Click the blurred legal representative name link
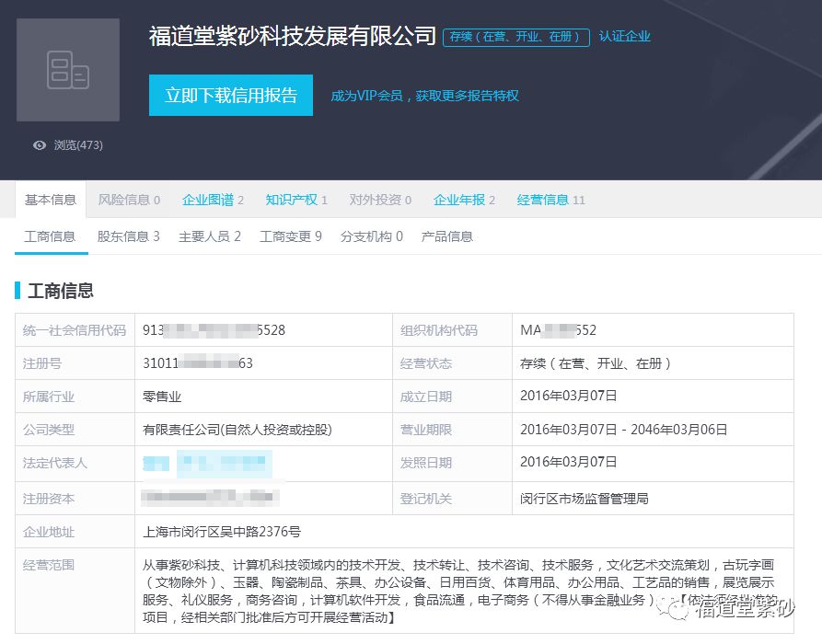This screenshot has height=644, width=822. [x=208, y=464]
